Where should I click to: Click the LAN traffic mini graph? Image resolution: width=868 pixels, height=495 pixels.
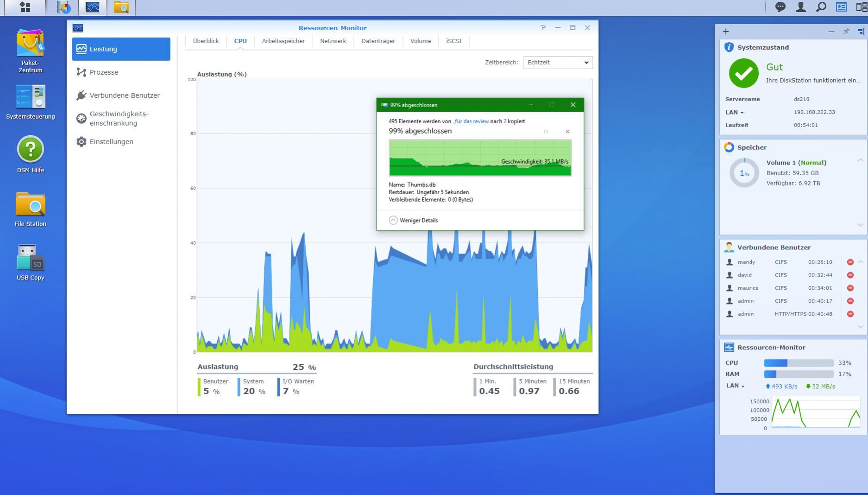816,412
